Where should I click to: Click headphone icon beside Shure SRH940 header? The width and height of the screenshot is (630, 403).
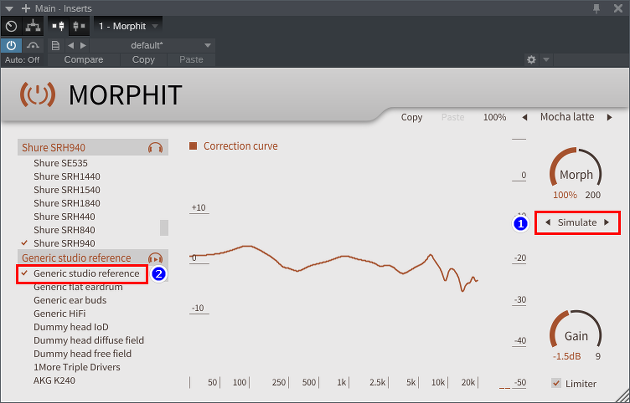155,148
